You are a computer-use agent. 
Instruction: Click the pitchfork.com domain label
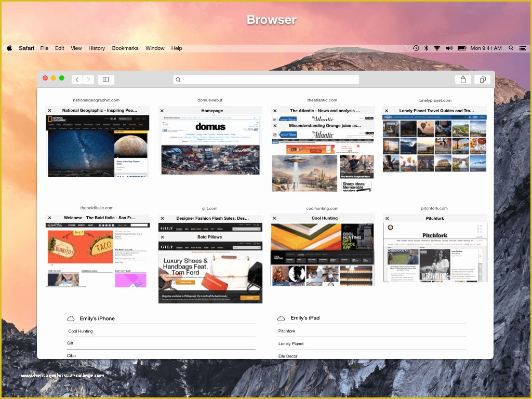434,208
